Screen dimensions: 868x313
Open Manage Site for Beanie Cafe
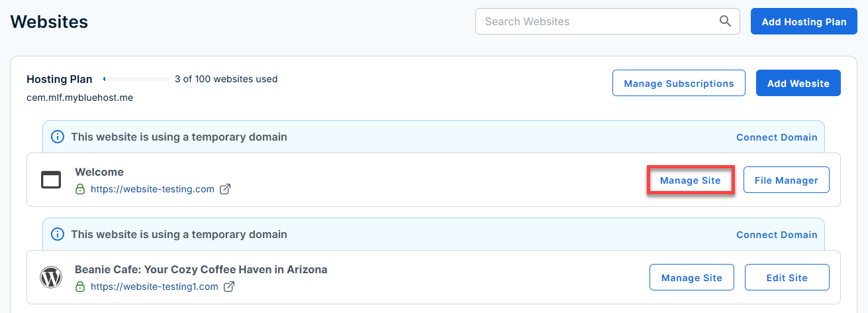tap(691, 277)
